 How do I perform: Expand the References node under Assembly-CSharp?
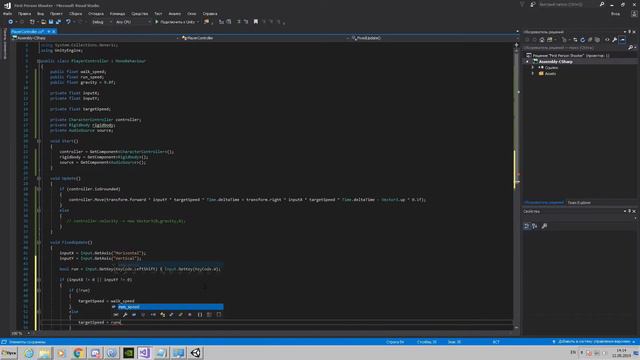tap(533, 68)
